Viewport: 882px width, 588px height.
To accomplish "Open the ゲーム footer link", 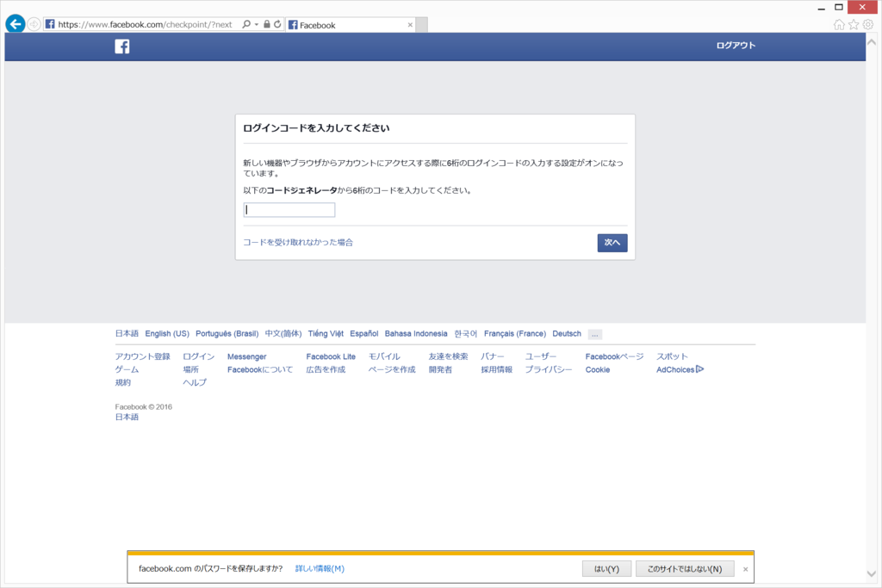I will coord(127,369).
